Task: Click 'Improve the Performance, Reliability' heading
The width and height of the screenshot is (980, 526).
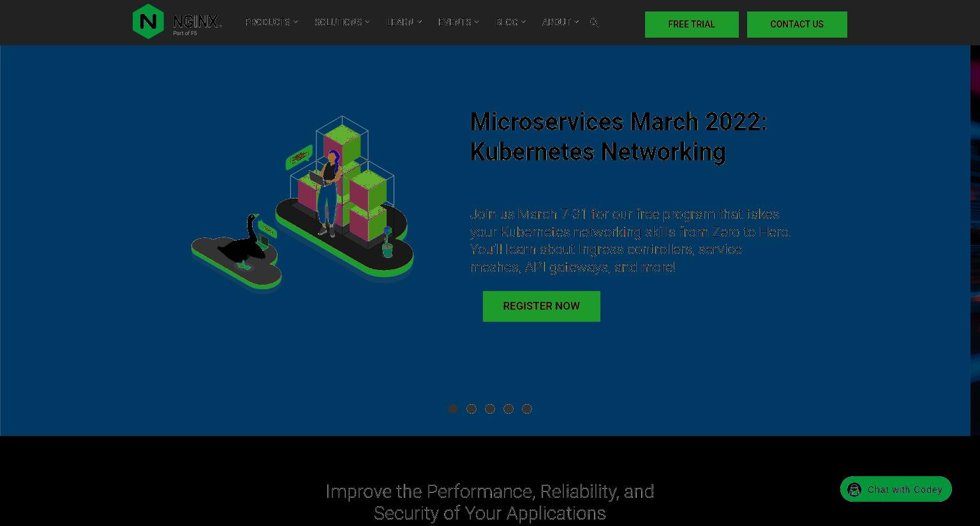Action: click(490, 502)
